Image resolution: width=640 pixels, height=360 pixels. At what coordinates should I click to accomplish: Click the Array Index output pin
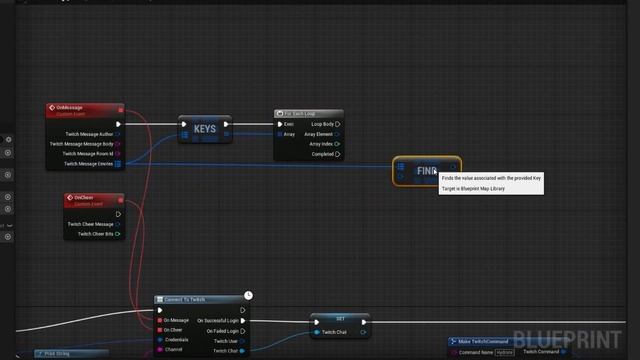[337, 144]
